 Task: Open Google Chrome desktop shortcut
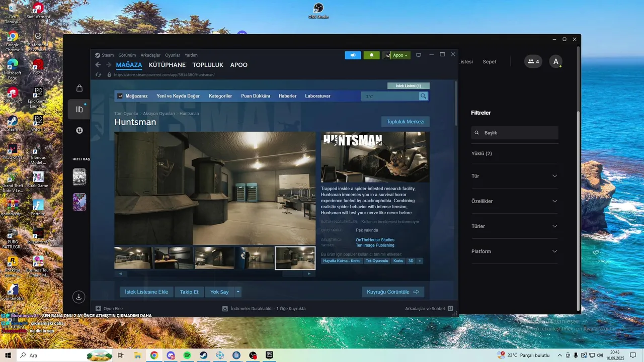(13, 41)
